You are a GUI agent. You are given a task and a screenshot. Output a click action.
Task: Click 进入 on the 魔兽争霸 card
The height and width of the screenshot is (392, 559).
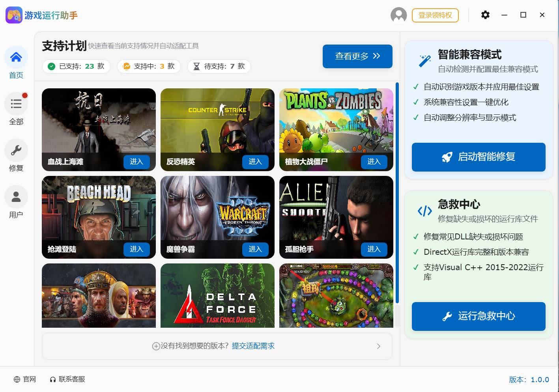point(255,249)
